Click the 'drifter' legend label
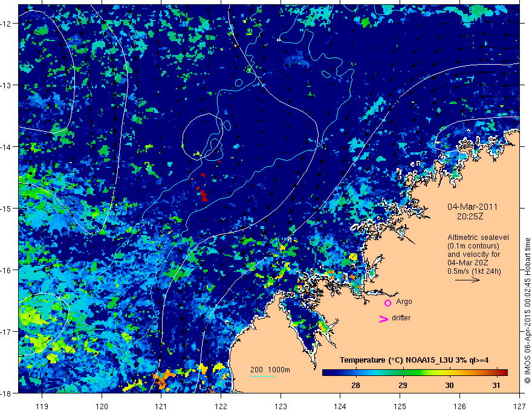The width and height of the screenshot is (532, 411). 401,318
